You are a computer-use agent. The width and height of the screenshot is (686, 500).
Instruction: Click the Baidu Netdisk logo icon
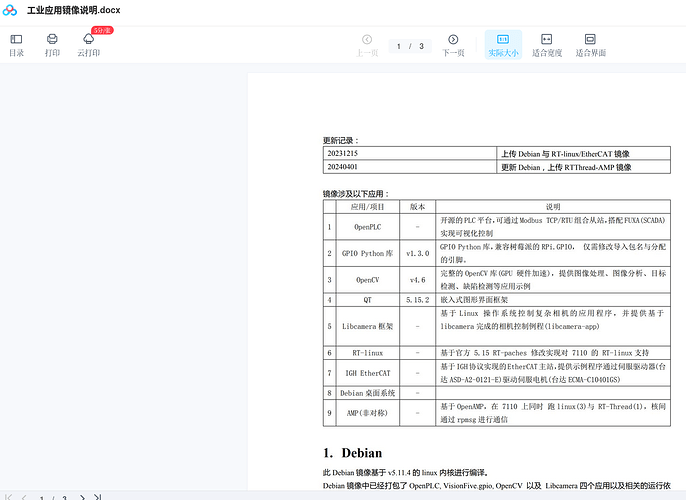(10, 10)
